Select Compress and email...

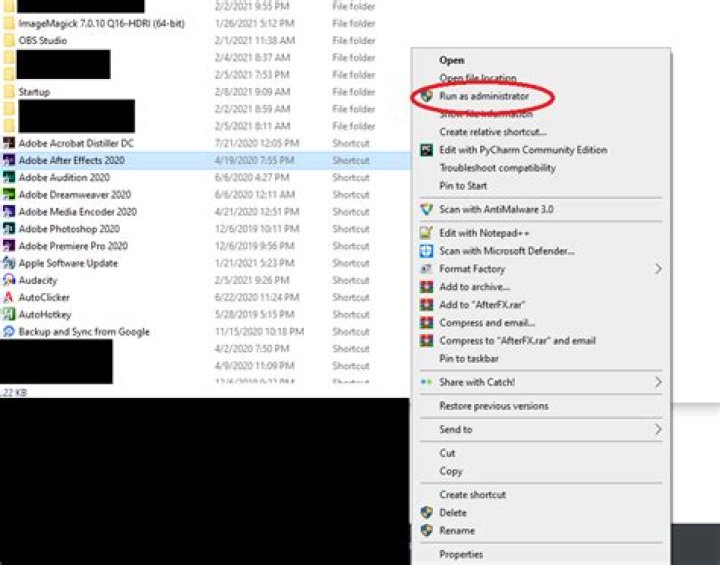coord(487,322)
